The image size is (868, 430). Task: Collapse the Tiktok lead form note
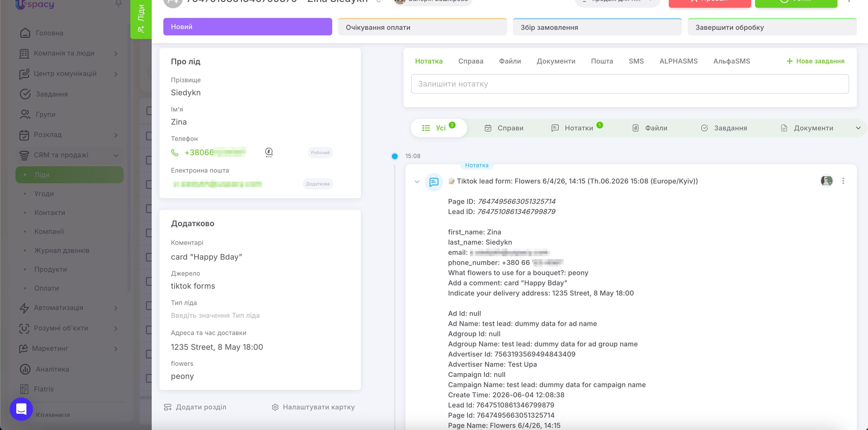tap(417, 182)
